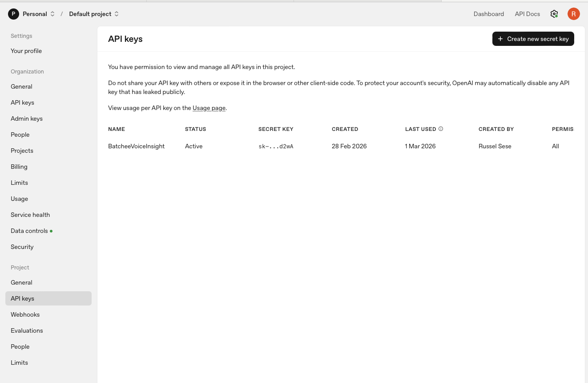Open Service health settings
This screenshot has height=383, width=588.
pyautogui.click(x=30, y=215)
